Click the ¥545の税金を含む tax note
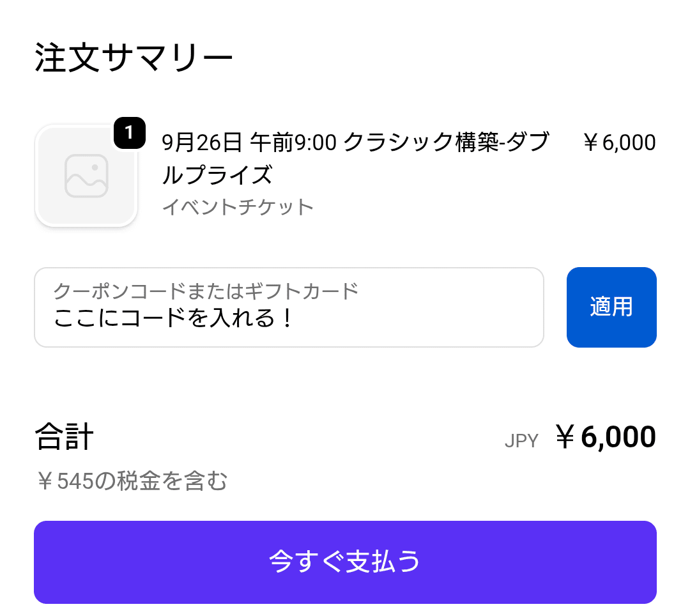 pos(131,483)
